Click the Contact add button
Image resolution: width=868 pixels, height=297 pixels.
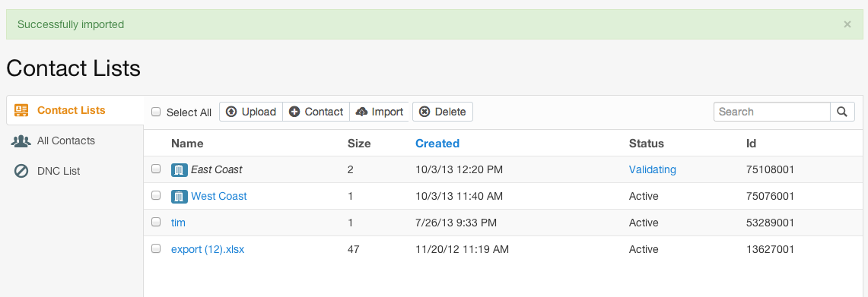pos(316,112)
